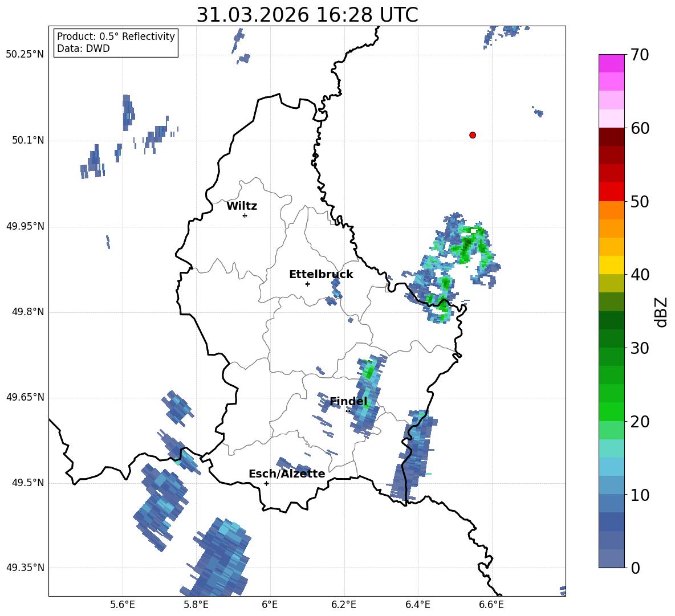Screen dimensions: 675x616
Task: Click the 60 tick on colorbar
Action: (x=640, y=128)
